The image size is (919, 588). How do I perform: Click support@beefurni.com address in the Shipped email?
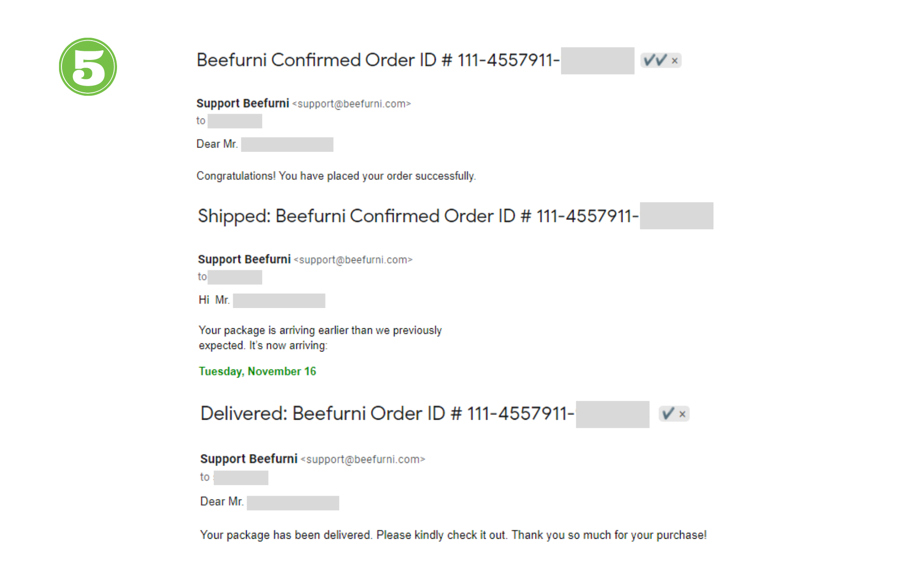click(x=353, y=260)
